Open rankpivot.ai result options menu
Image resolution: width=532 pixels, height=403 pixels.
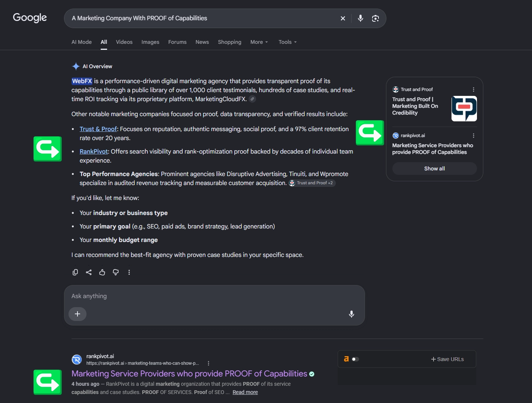(x=209, y=363)
